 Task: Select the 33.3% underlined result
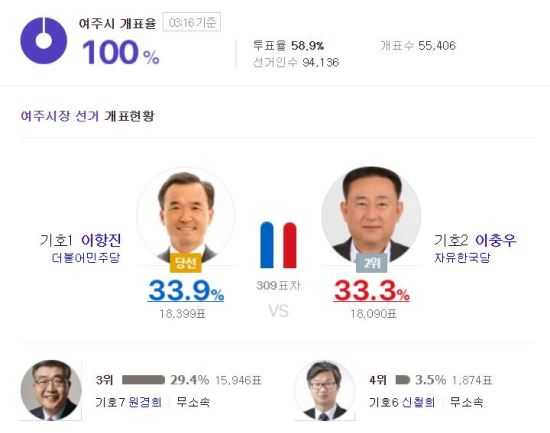(x=372, y=291)
